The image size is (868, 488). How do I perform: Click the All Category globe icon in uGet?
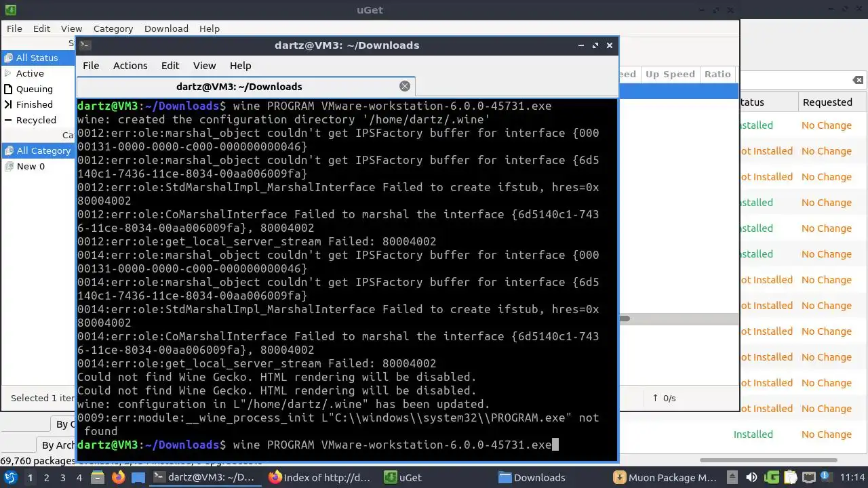coord(9,150)
